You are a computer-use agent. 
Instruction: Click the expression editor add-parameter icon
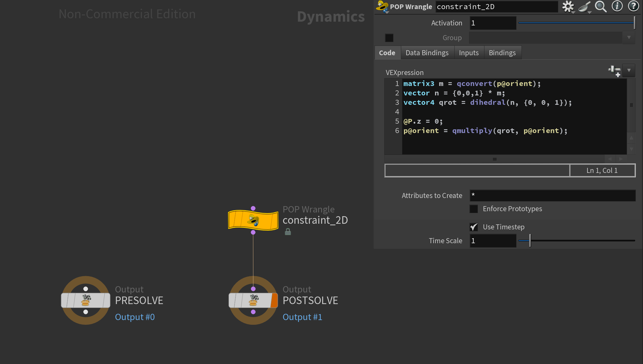click(614, 71)
